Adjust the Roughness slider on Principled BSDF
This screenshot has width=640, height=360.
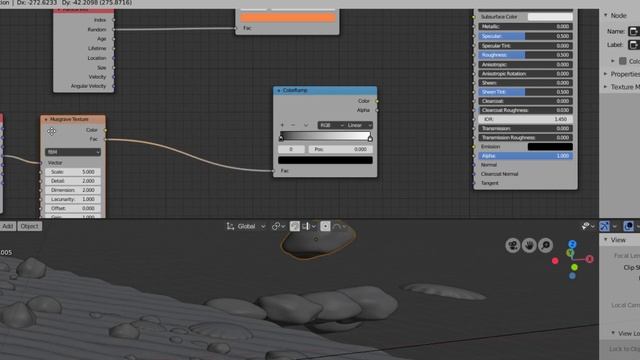(525, 55)
